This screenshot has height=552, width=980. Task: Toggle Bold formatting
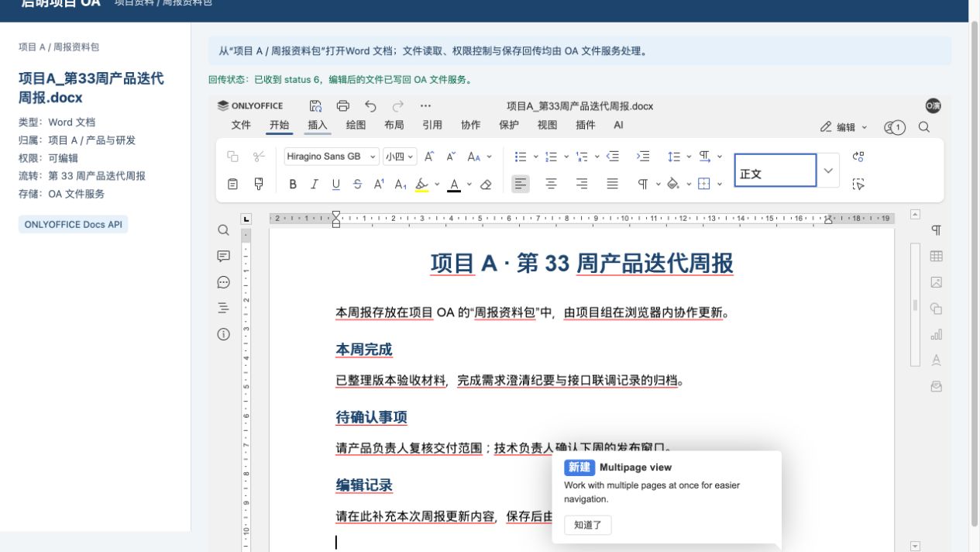point(293,184)
